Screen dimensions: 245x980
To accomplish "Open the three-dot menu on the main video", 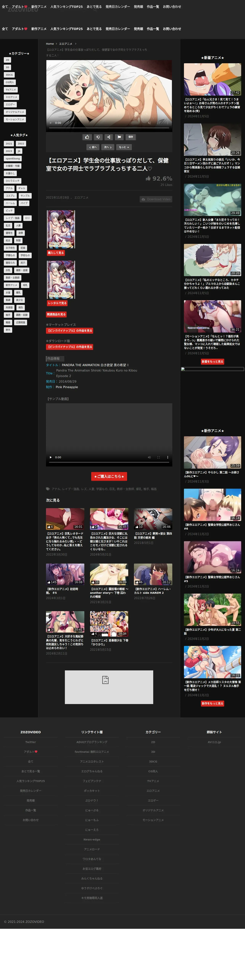I will [x=168, y=123].
